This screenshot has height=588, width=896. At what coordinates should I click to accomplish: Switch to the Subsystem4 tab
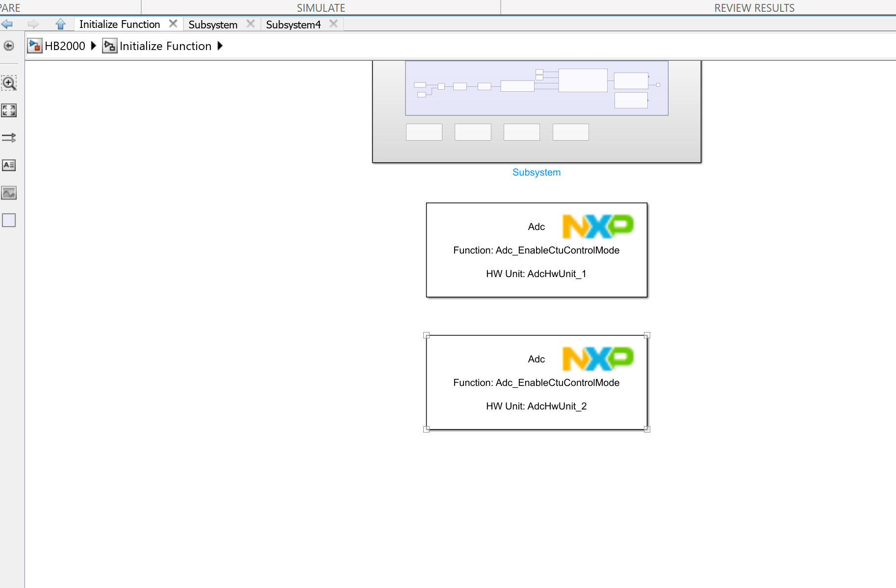click(293, 24)
